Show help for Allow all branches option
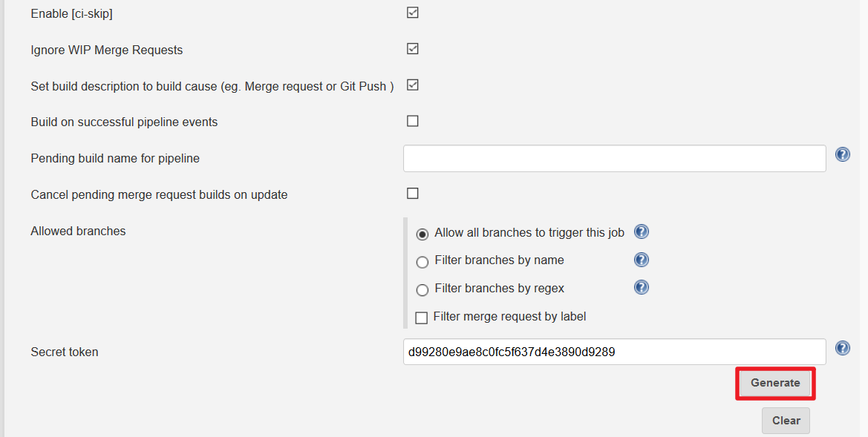 (x=642, y=231)
